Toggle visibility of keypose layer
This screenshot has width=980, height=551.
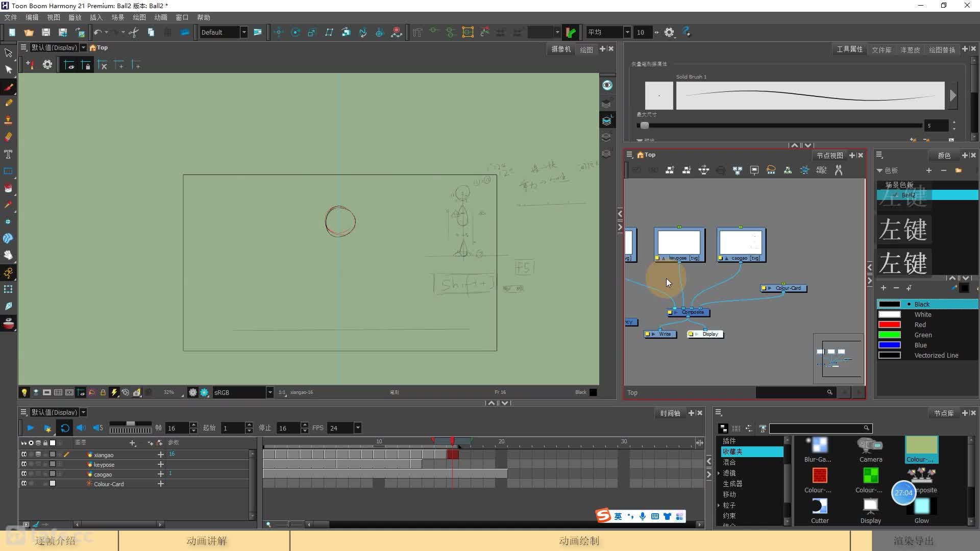[23, 464]
